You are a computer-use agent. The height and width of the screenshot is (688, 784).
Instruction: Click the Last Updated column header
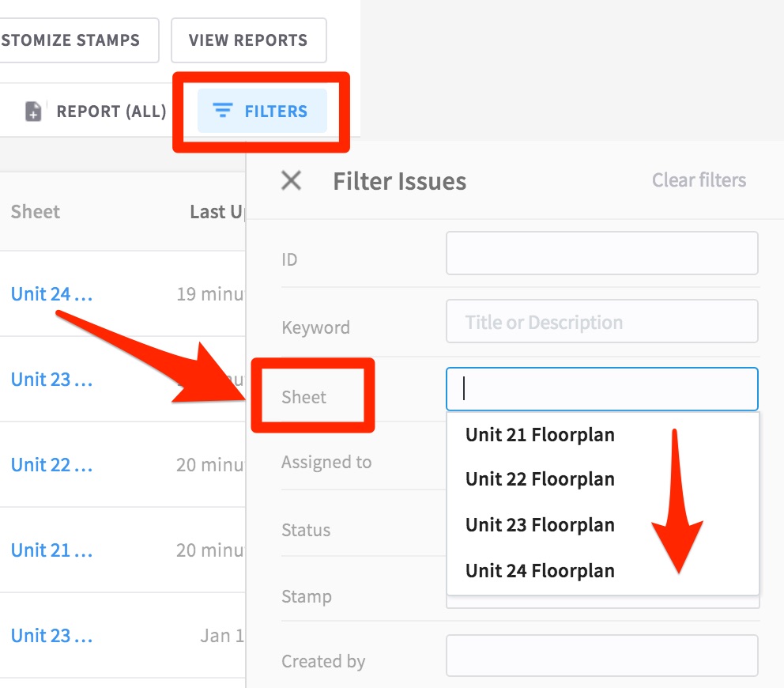tap(217, 212)
